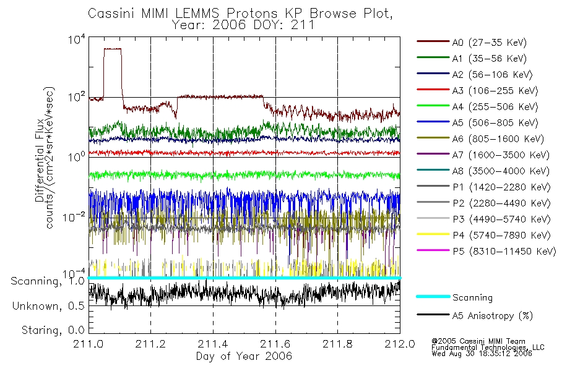This screenshot has height=371, width=588.
Task: Select the 'A2 (56-106 KeV)' legend label
Action: [x=493, y=75]
